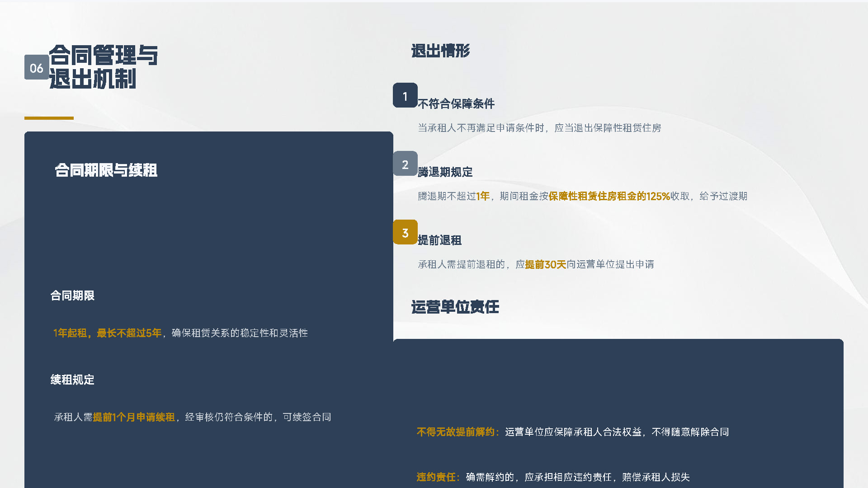
Task: Click the 不符合保障条件 heading
Action: [x=456, y=104]
